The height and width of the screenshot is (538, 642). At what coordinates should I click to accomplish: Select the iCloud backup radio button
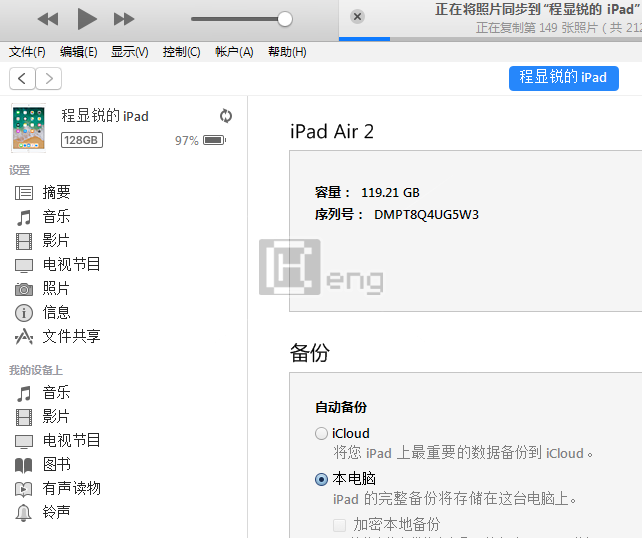[321, 434]
